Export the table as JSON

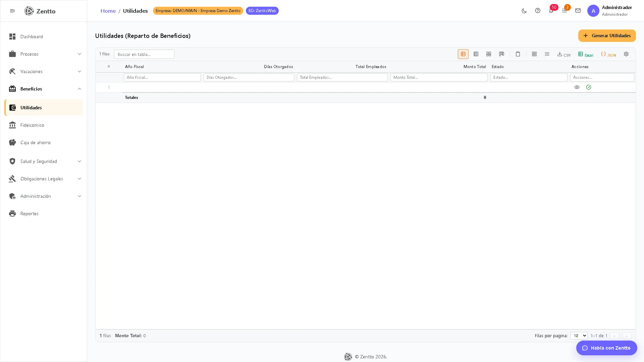coord(608,54)
